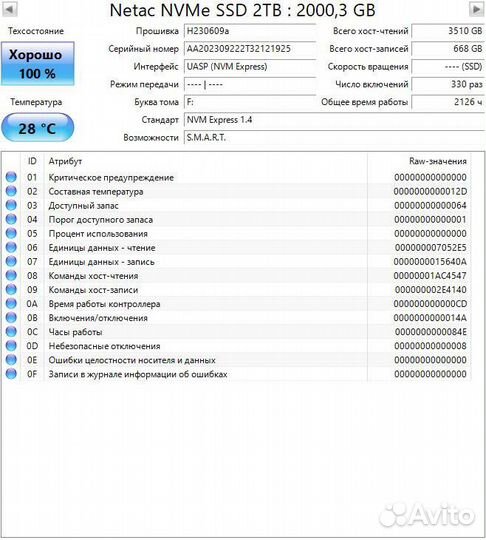Select attribute Время работы контроллера
Viewport: 486px width, 540px height.
coord(104,304)
